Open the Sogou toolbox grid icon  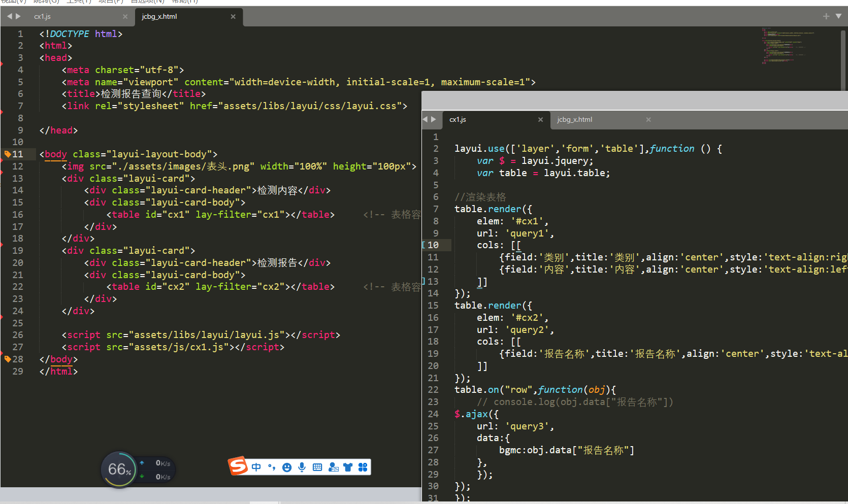pyautogui.click(x=363, y=467)
